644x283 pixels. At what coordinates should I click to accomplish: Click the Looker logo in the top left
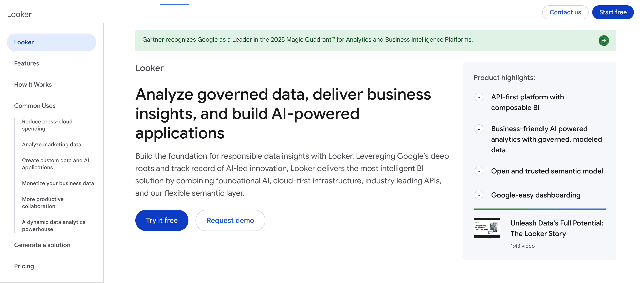[19, 14]
